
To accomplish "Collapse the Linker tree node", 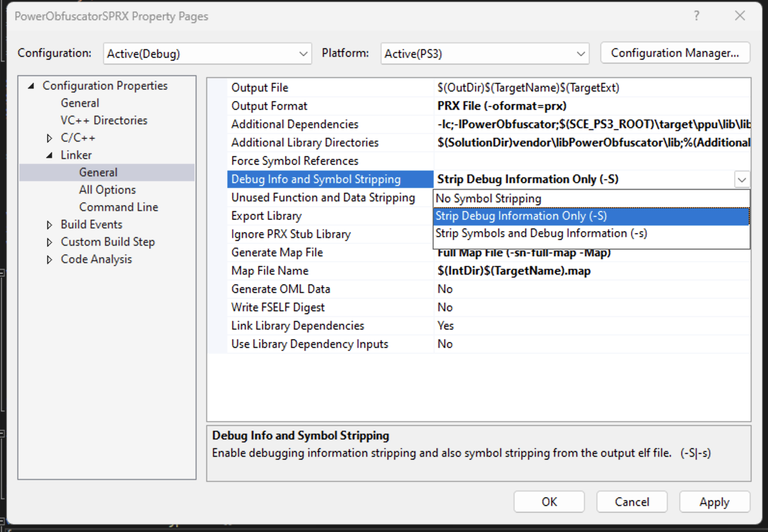I will (49, 155).
